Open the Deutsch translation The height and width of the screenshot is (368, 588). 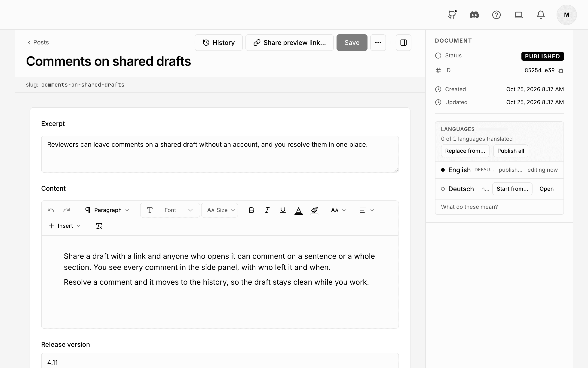pyautogui.click(x=546, y=189)
